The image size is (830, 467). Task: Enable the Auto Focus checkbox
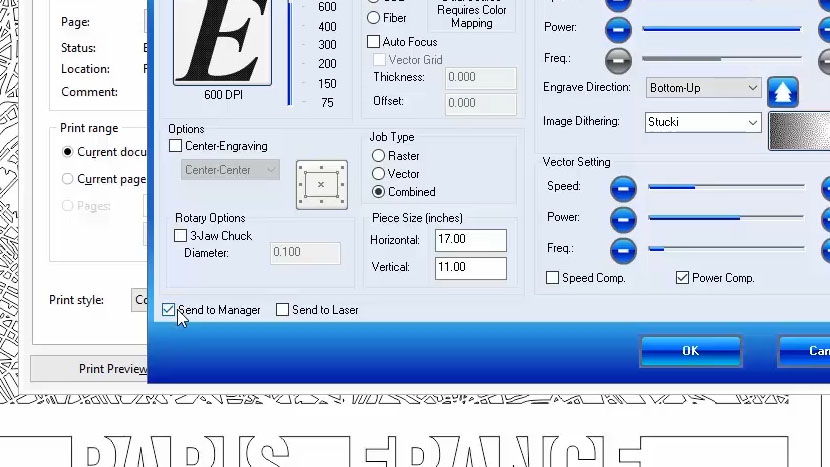coord(374,42)
